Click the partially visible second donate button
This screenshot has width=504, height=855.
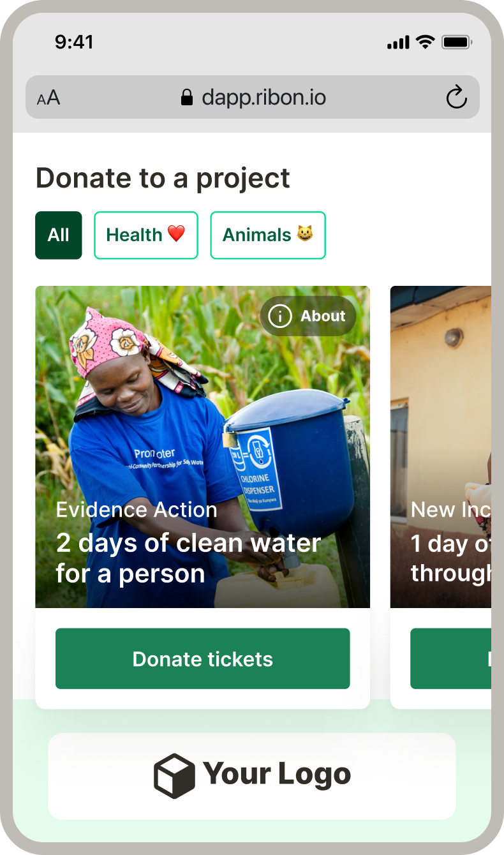point(450,658)
